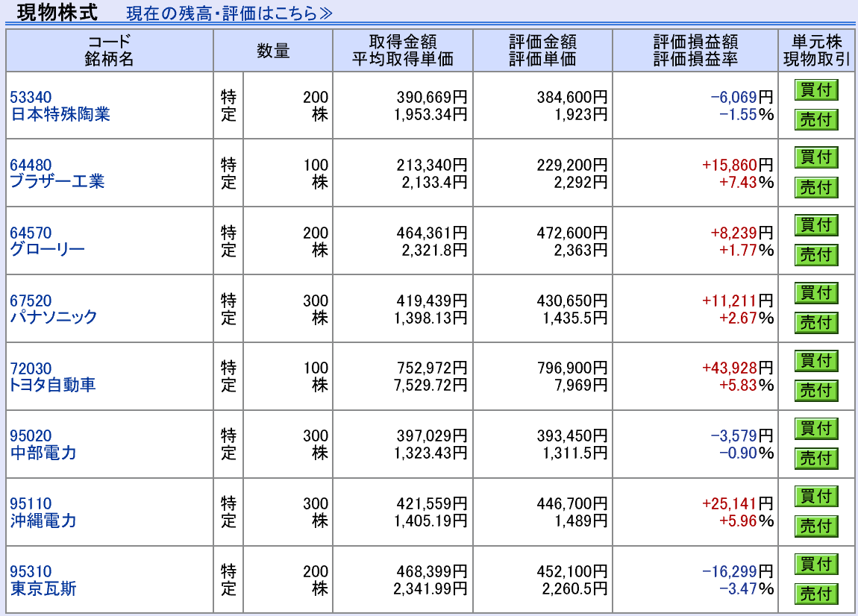Image resolution: width=858 pixels, height=616 pixels.
Task: Click 売付 button for 日本特殊陶業
Action: [x=816, y=119]
